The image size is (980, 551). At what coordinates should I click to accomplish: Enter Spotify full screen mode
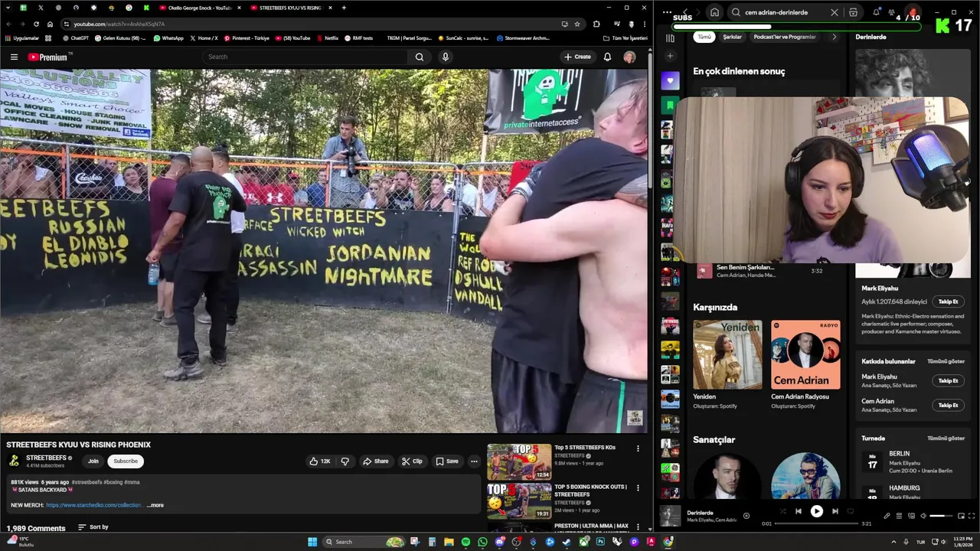coord(971,516)
